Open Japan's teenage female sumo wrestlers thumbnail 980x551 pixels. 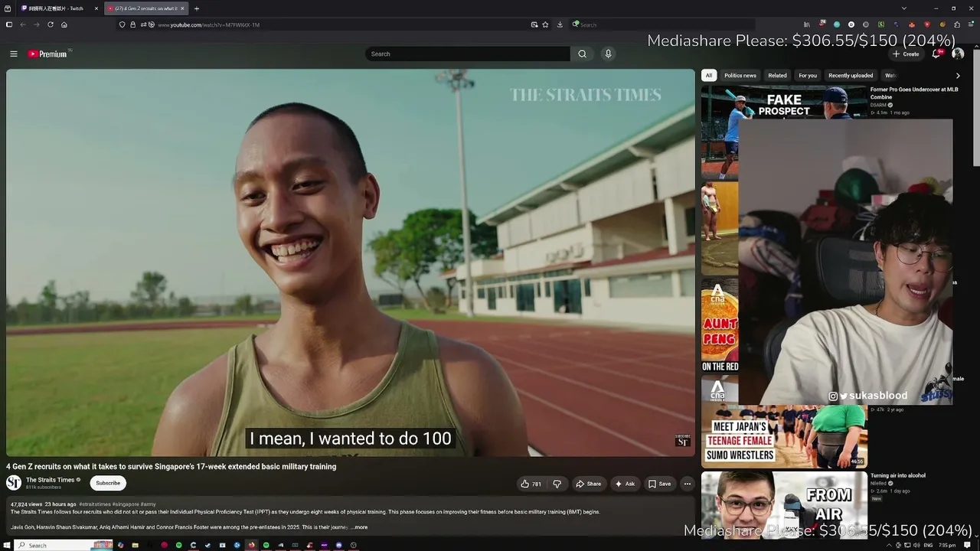[x=784, y=436]
